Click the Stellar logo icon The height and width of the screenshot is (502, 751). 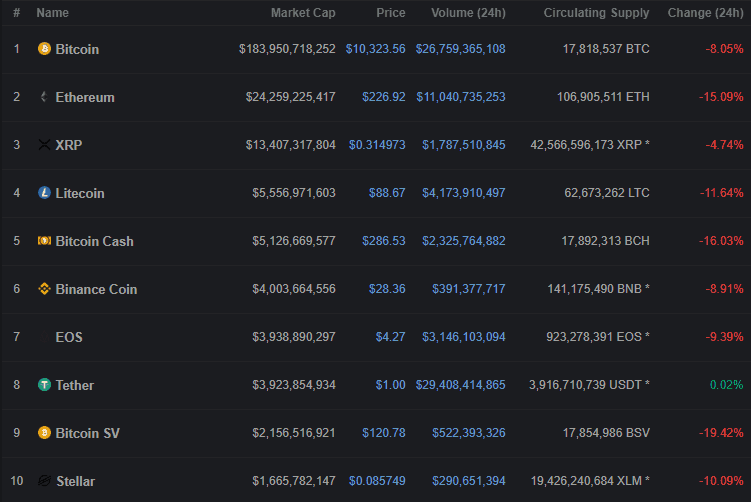tap(44, 480)
